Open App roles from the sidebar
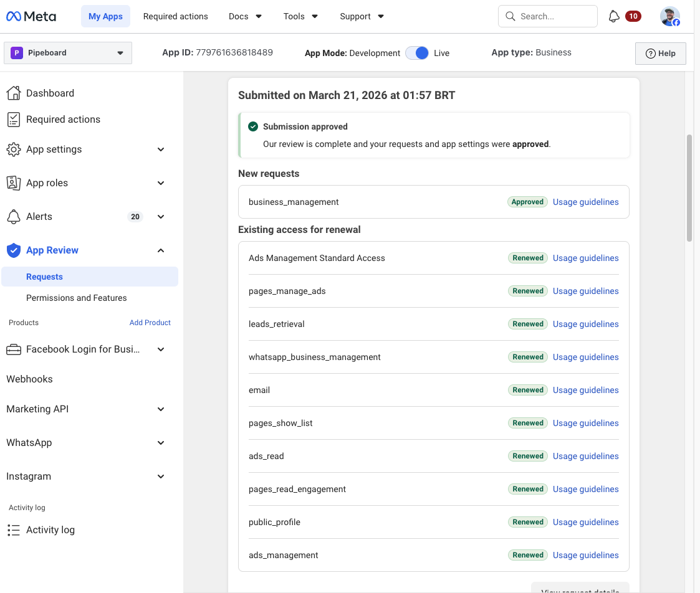 pyautogui.click(x=14, y=183)
